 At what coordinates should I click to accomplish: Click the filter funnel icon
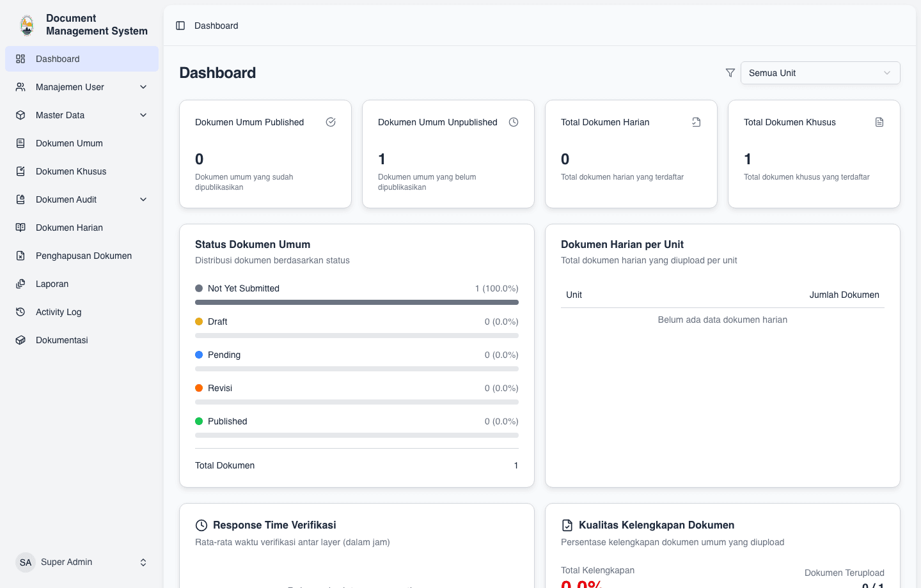pyautogui.click(x=730, y=73)
